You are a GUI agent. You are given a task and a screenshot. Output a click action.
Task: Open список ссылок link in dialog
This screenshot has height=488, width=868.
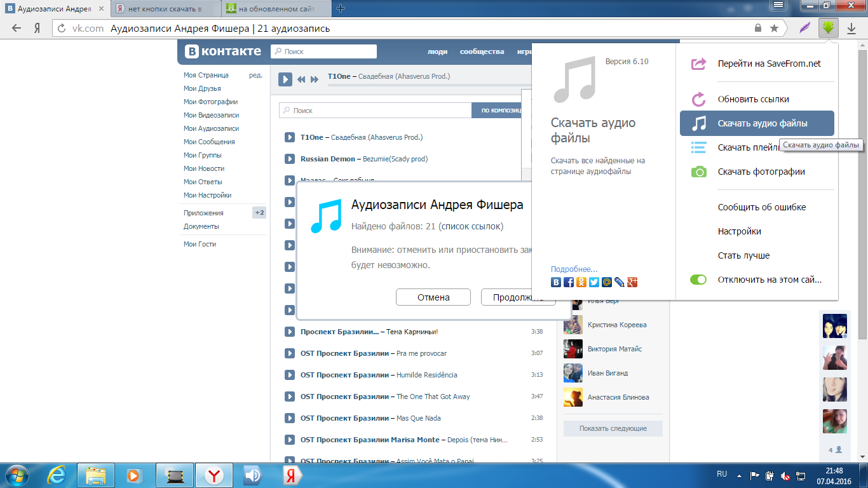click(471, 226)
